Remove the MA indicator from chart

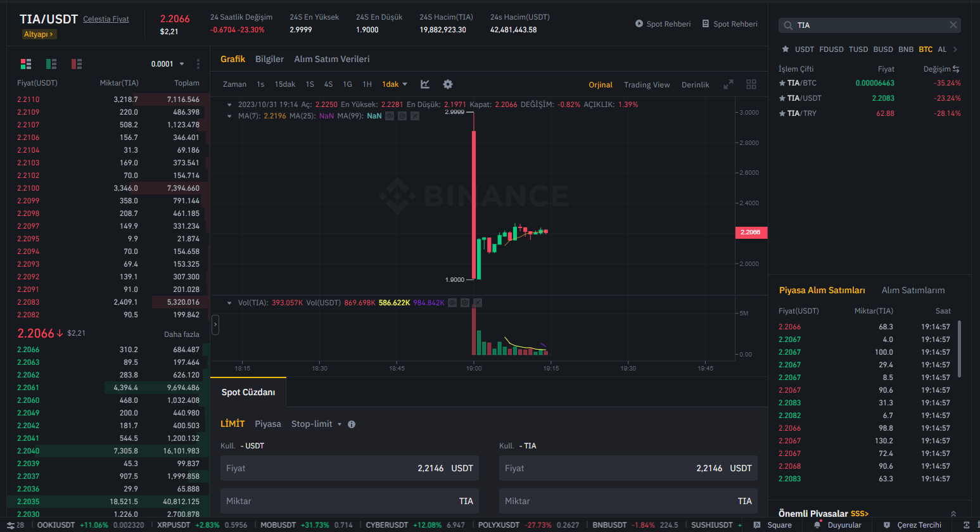[x=415, y=116]
